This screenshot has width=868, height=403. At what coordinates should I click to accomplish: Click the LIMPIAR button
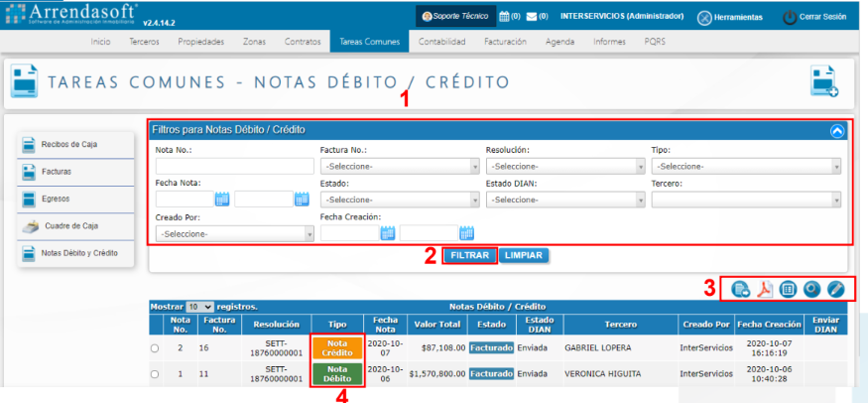point(524,255)
